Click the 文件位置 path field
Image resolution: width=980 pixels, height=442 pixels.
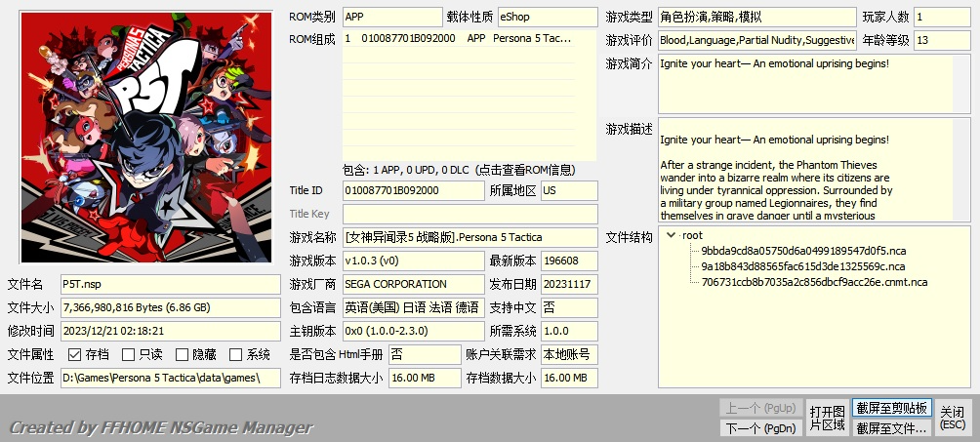click(x=171, y=378)
